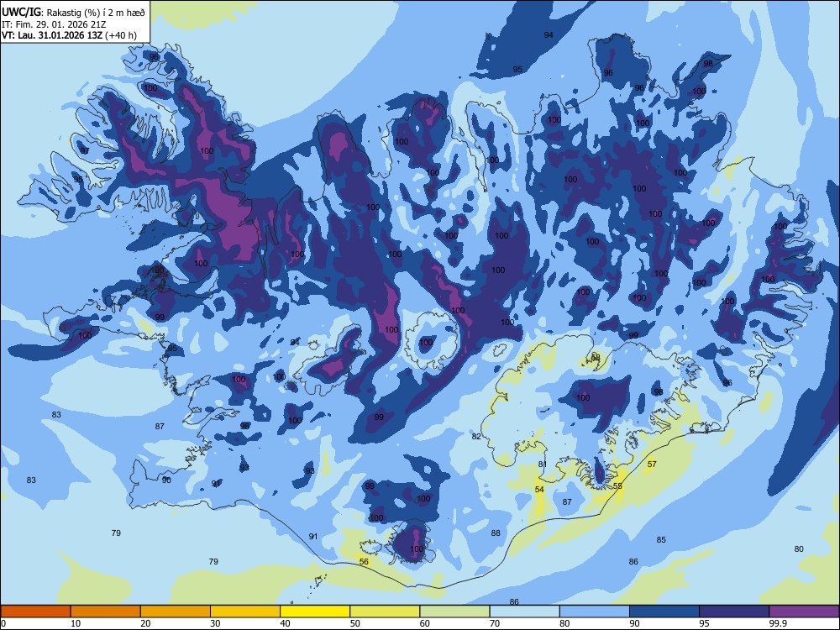The height and width of the screenshot is (630, 840).
Task: Click the '85' humidity value over the sea
Action: pos(661,539)
